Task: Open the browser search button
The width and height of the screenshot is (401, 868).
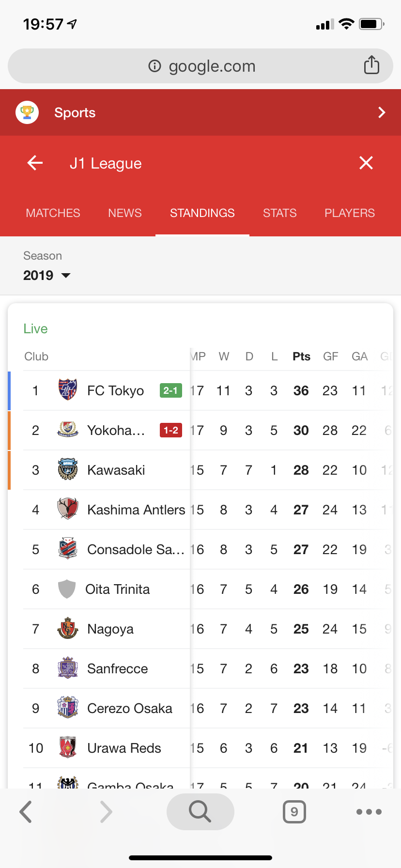Action: pyautogui.click(x=200, y=811)
